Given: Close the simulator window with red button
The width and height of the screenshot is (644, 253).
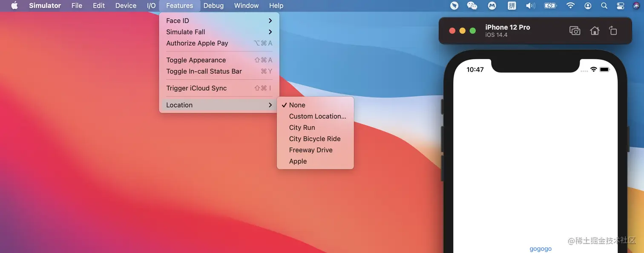Looking at the screenshot, I should (452, 31).
